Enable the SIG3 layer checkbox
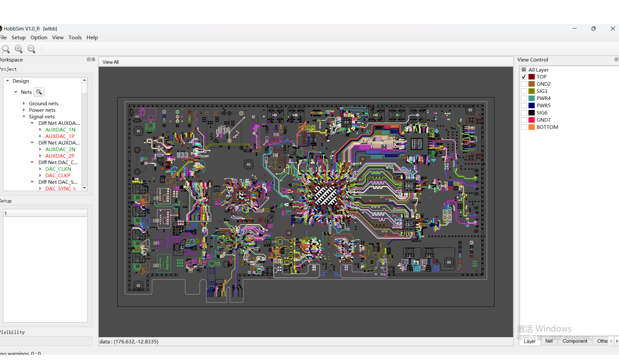Viewport: 619px width, 364px height. click(x=524, y=91)
